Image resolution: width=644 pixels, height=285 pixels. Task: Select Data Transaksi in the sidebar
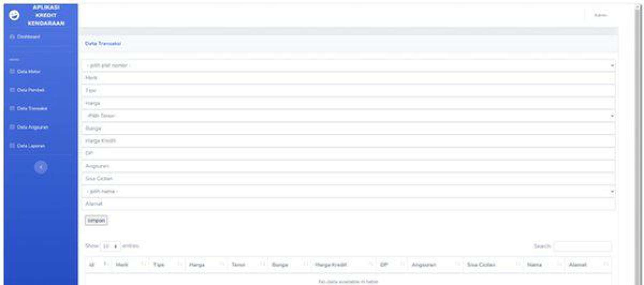tap(29, 109)
